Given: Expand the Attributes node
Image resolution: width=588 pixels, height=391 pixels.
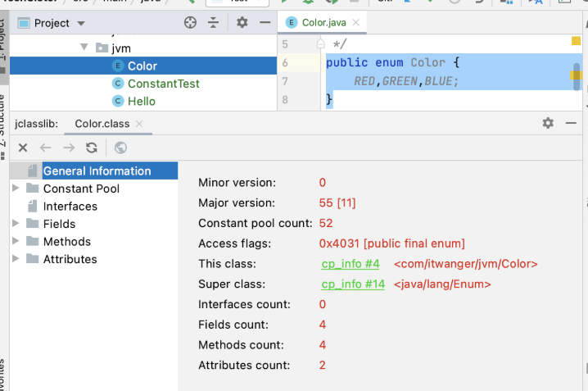Looking at the screenshot, I should tap(16, 258).
